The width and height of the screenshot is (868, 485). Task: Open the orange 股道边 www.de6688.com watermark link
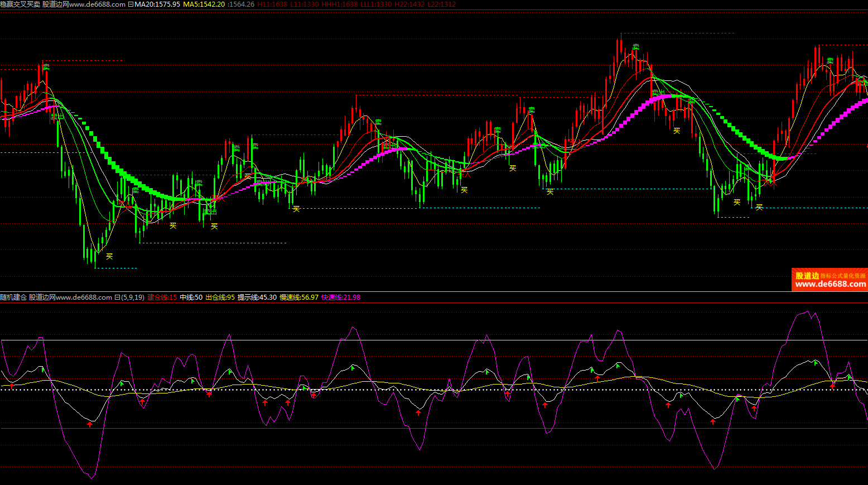coord(830,280)
